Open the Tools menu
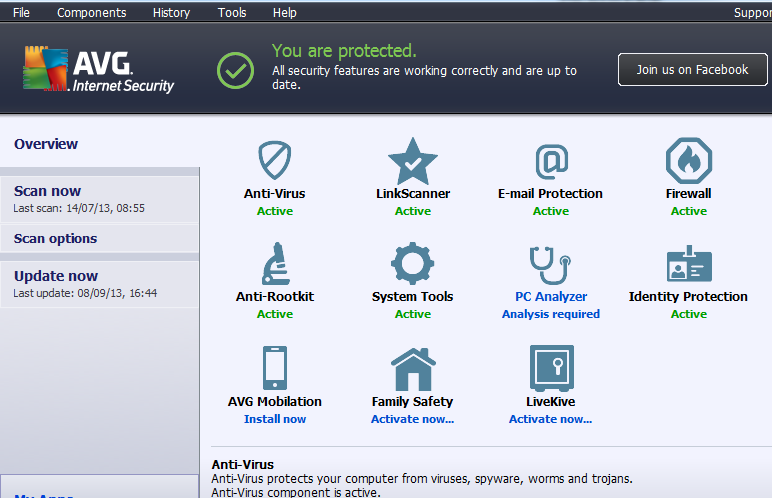Viewport: 772px width, 498px height. tap(232, 12)
